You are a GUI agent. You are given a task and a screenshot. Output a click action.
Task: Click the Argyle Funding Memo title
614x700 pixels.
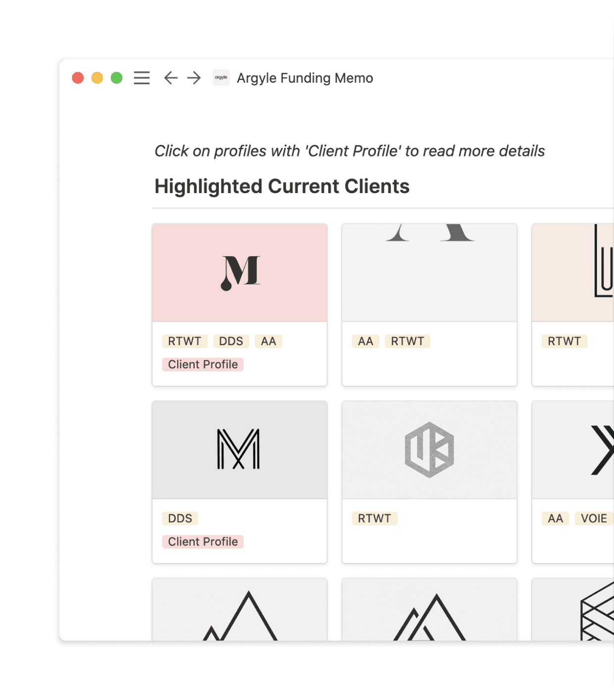click(x=305, y=78)
